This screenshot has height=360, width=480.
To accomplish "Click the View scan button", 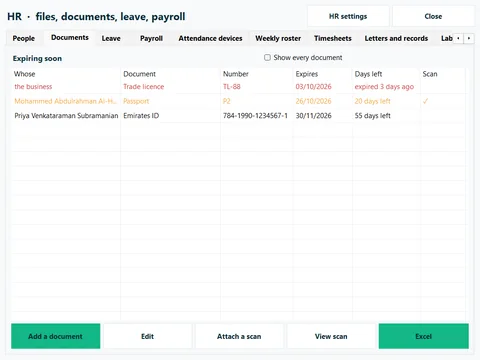I will [x=331, y=336].
